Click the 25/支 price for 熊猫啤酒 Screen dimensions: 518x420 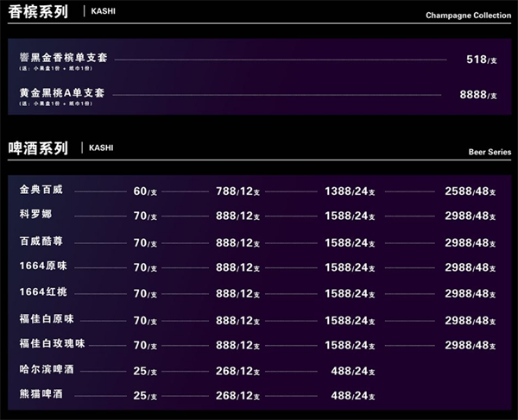(145, 396)
